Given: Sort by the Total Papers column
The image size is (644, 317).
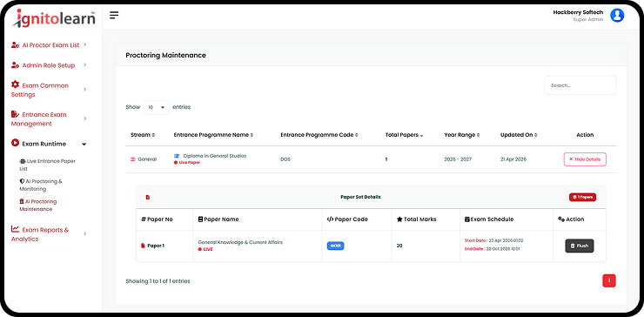Looking at the screenshot, I should click(x=404, y=135).
